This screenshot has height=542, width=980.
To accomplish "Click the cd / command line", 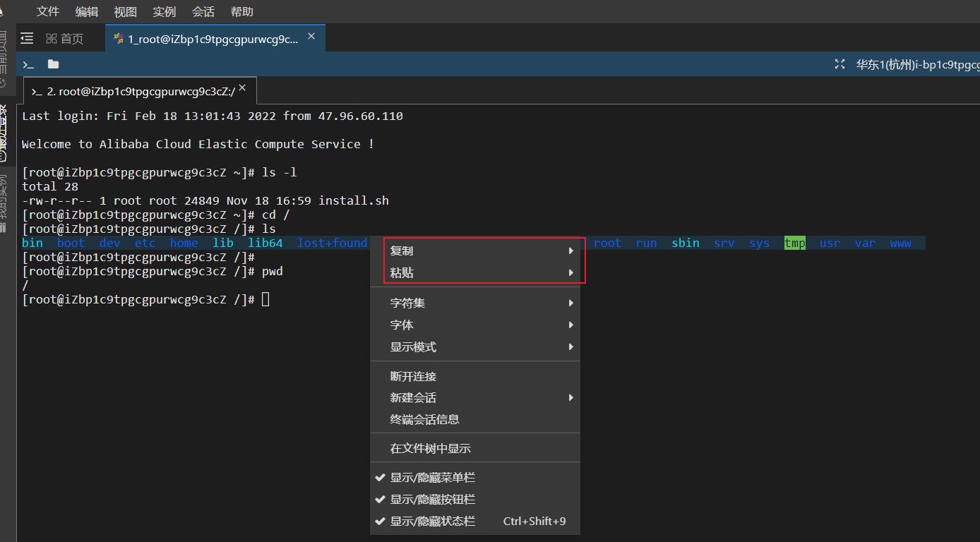I will tap(156, 215).
